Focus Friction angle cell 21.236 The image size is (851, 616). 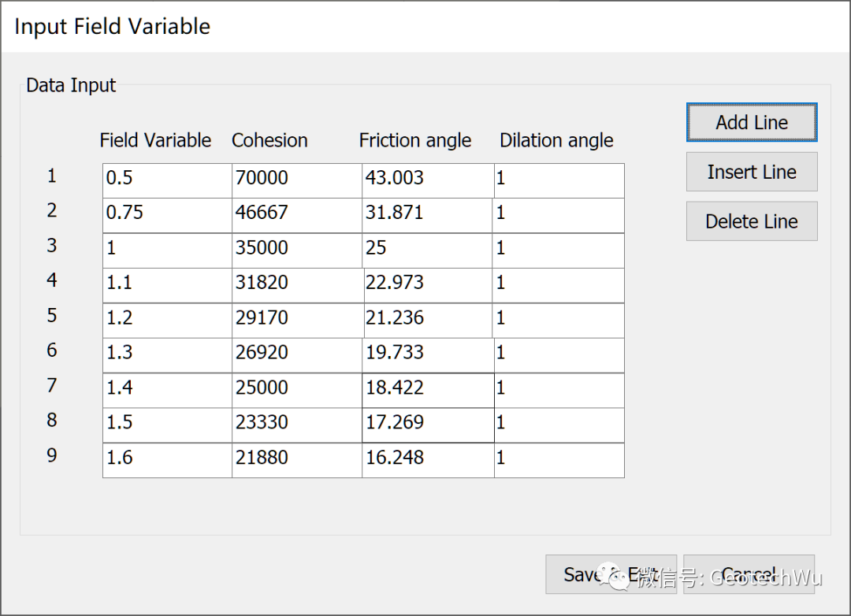point(428,321)
